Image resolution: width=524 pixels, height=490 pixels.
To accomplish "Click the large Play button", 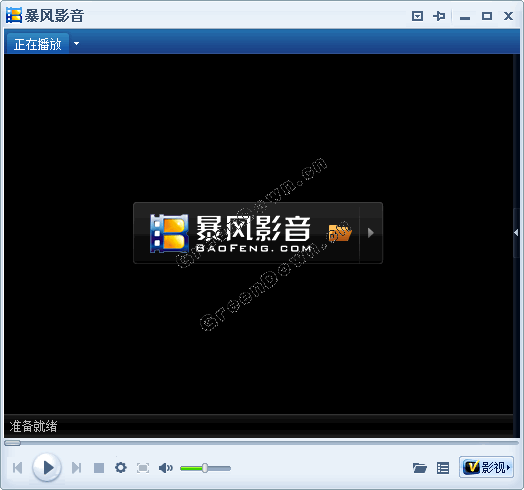I will coord(47,467).
